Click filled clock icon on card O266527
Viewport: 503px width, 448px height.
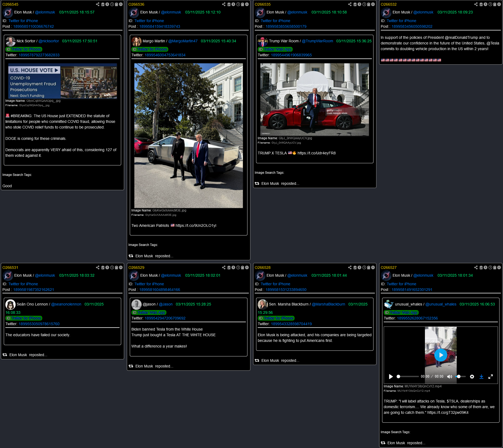485,268
